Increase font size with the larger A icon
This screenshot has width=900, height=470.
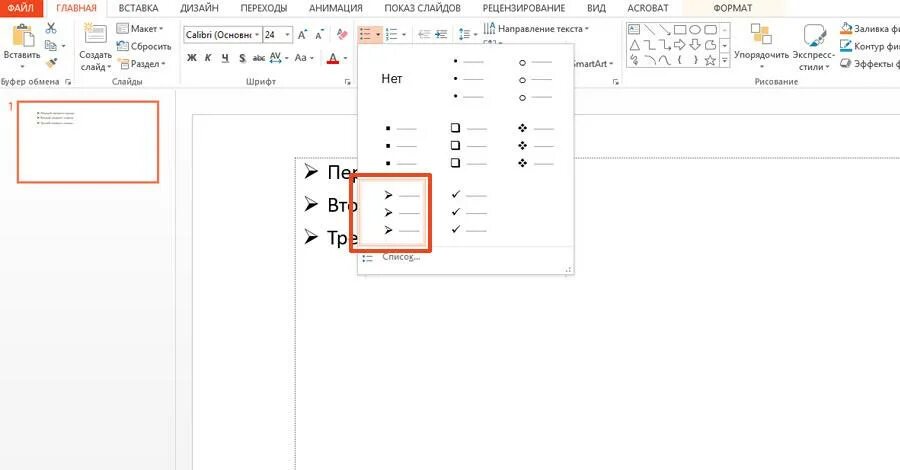pos(302,35)
